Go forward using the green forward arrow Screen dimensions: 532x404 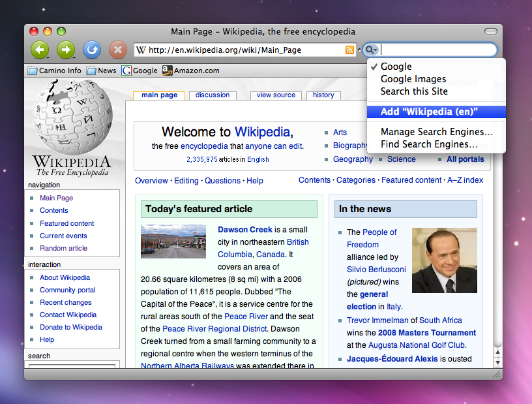click(66, 50)
